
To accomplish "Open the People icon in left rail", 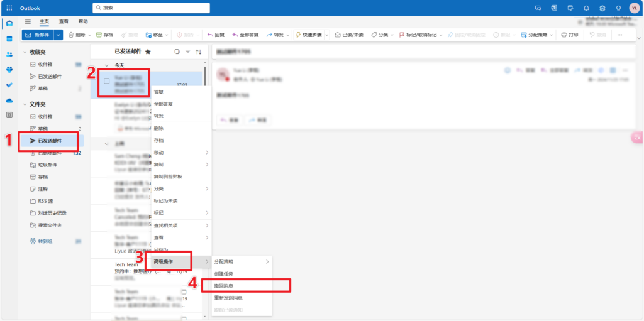I will [x=9, y=54].
